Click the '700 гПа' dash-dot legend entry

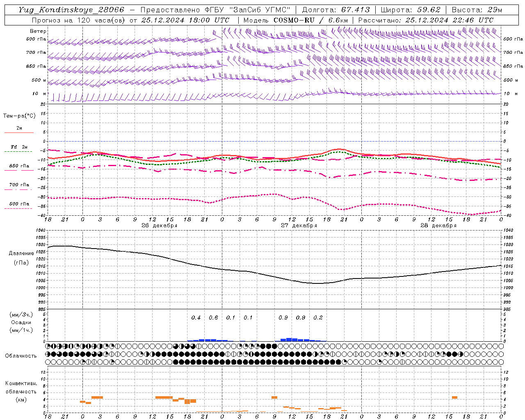click(x=19, y=185)
